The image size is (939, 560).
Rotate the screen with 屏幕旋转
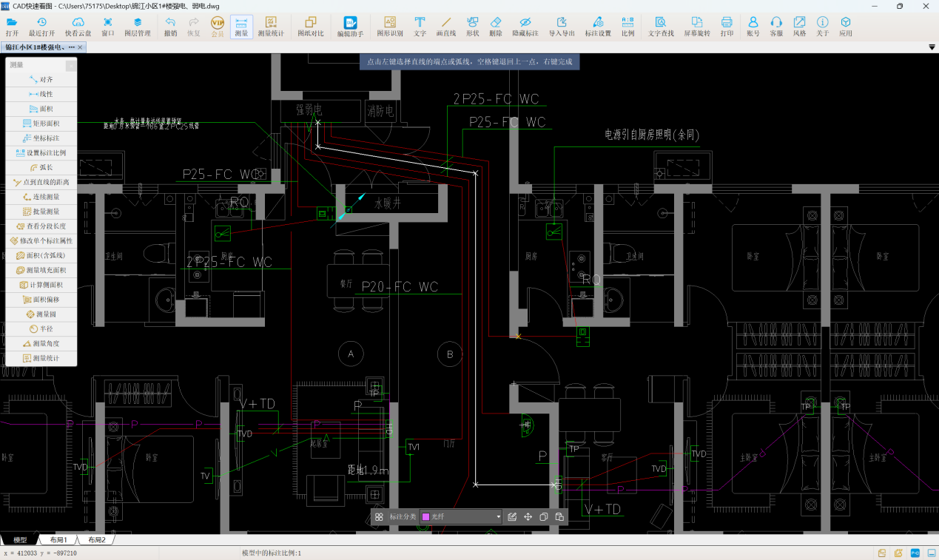point(696,27)
